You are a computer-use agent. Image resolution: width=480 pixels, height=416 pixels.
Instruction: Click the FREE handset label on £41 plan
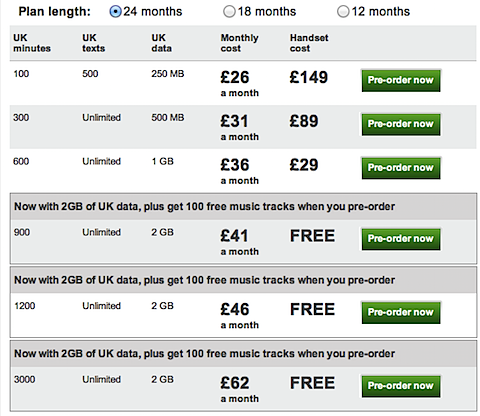tap(312, 236)
